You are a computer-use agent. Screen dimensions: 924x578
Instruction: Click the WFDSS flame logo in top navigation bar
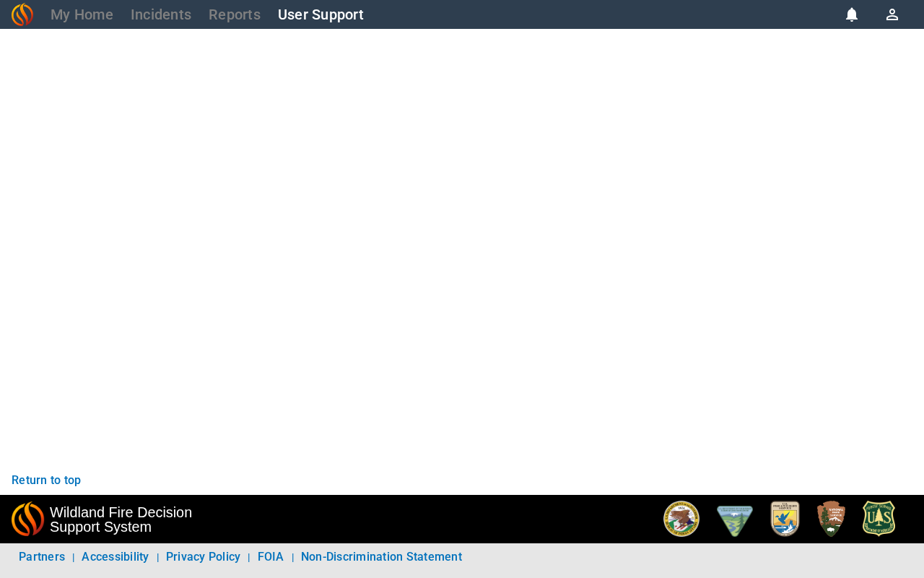coord(22,14)
